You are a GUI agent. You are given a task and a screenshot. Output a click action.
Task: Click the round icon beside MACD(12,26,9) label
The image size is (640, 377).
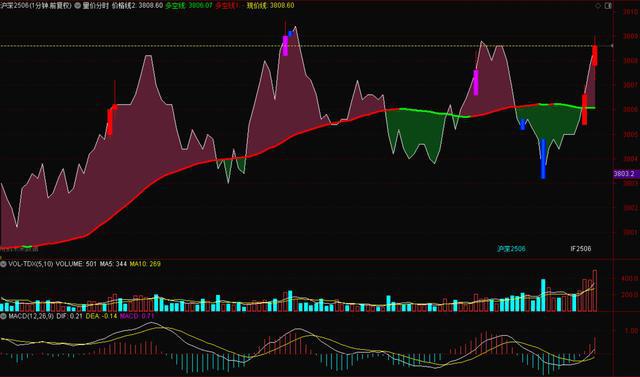coord(3,316)
